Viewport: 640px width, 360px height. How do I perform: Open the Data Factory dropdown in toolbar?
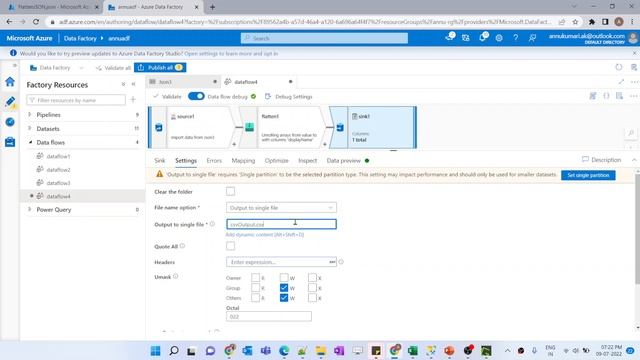(57, 68)
